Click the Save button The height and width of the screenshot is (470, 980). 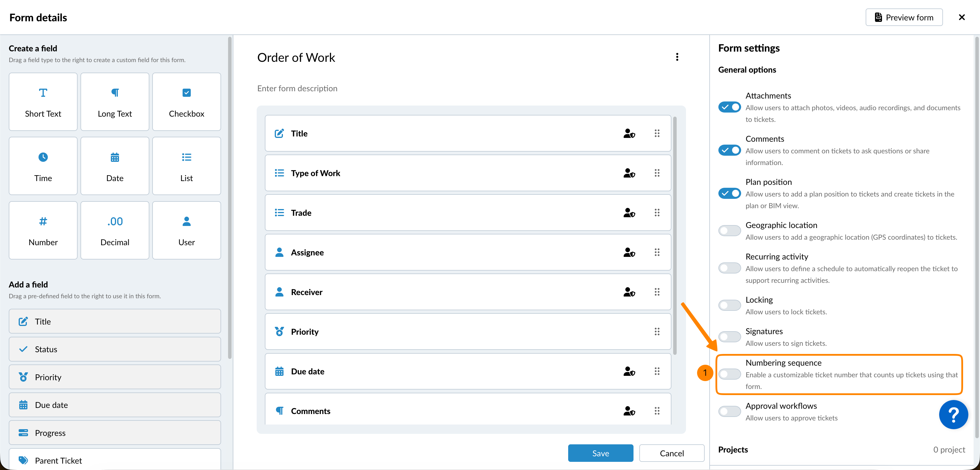(600, 453)
